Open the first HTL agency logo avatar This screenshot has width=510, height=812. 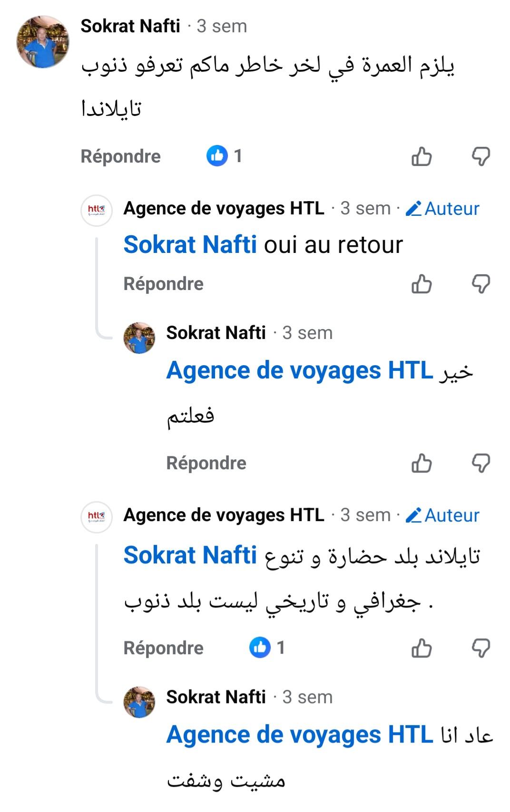click(x=97, y=210)
